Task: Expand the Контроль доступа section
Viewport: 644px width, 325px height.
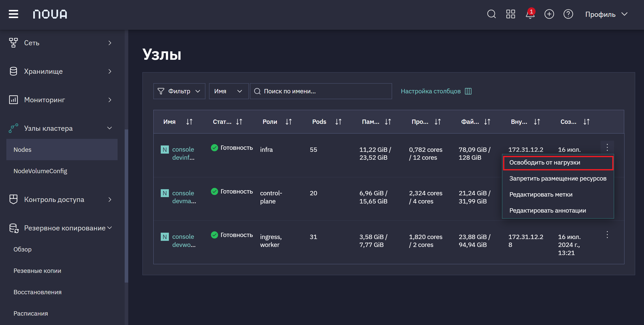Action: pyautogui.click(x=110, y=199)
